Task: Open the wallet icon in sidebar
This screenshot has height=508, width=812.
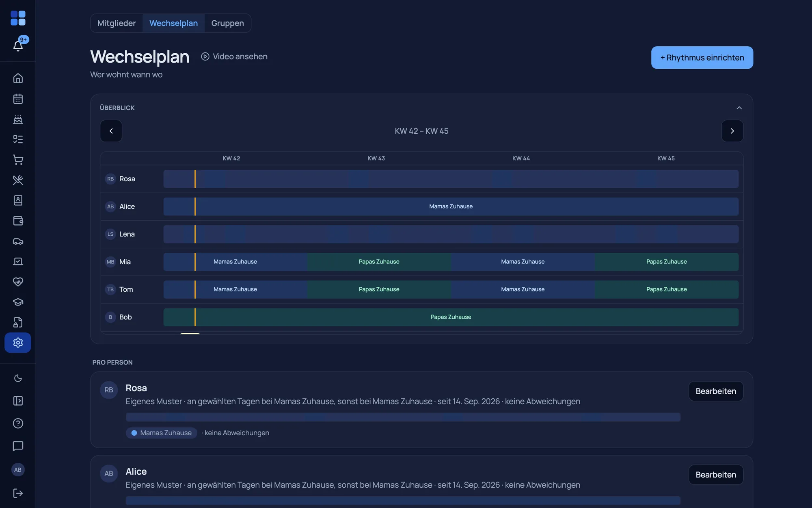Action: pyautogui.click(x=18, y=221)
